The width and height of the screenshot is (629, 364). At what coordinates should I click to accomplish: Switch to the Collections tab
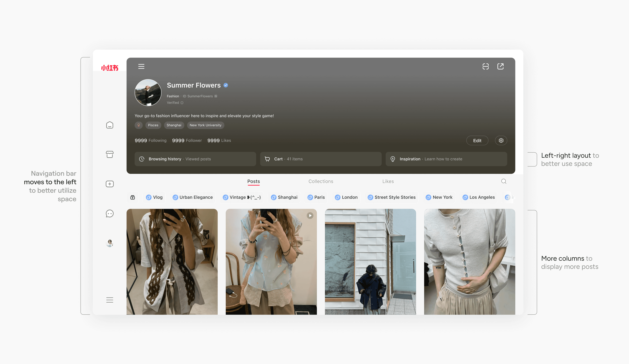(321, 181)
